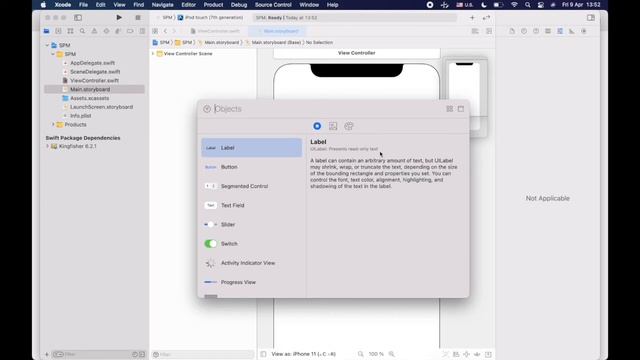This screenshot has height=360, width=640.
Task: Open LaunchScreen.storyboard in the navigator
Action: pos(101,107)
